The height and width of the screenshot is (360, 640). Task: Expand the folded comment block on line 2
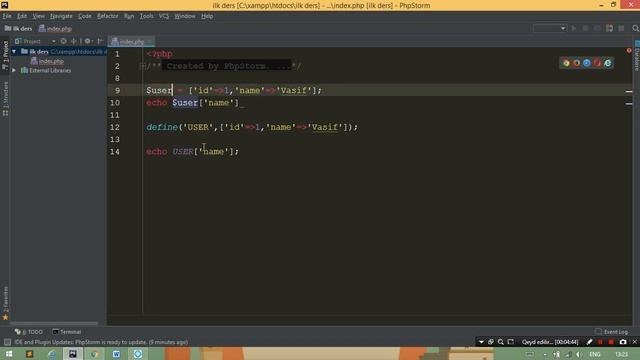pos(142,66)
